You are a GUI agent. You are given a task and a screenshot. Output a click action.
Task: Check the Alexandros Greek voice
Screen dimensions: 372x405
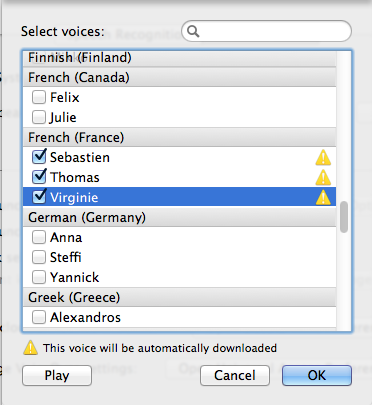coord(39,317)
